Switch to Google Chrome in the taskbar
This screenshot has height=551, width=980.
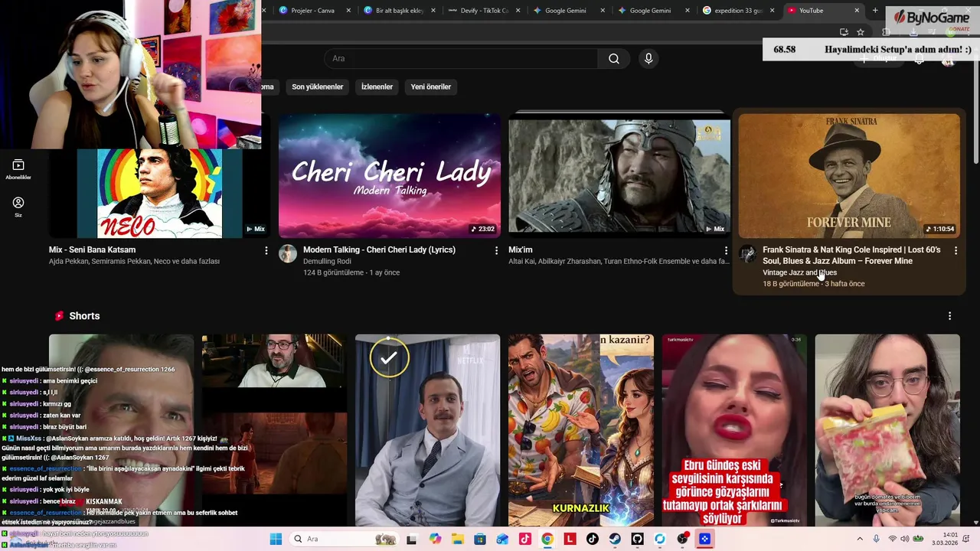547,539
